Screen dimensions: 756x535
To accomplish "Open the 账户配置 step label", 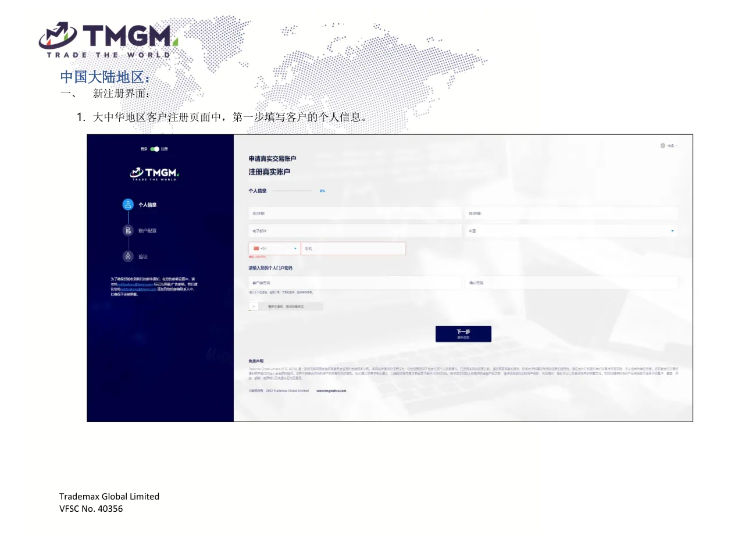I will click(x=147, y=231).
